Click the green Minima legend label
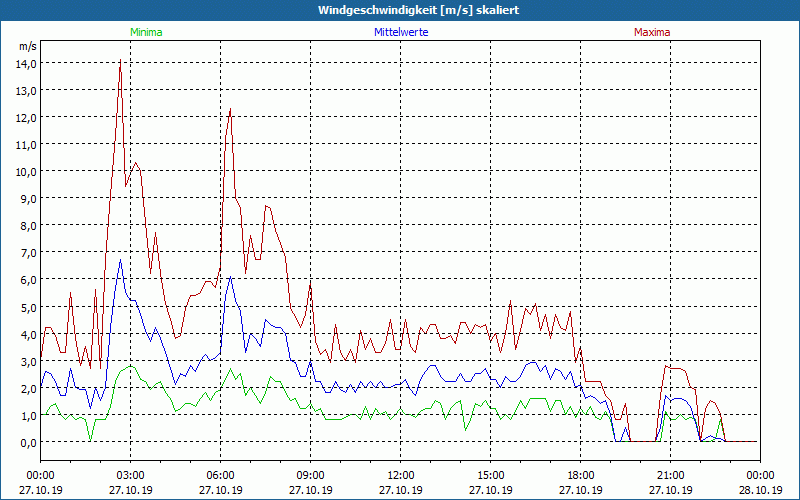Viewport: 800px width, 500px height. tap(146, 32)
